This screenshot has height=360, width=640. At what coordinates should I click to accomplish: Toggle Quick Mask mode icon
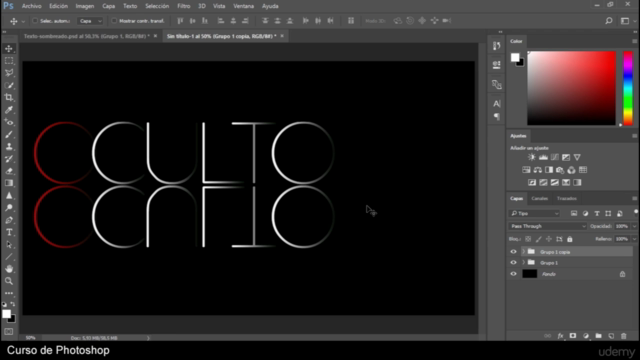(9, 331)
